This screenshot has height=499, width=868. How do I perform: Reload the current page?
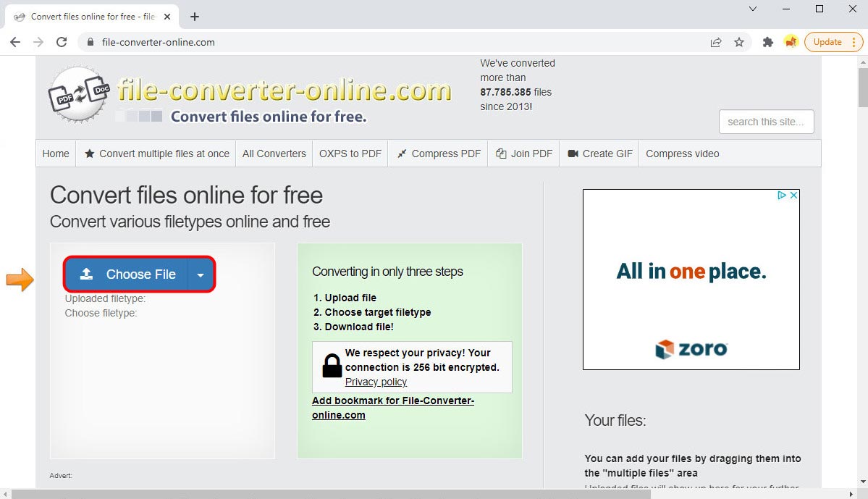pyautogui.click(x=62, y=42)
